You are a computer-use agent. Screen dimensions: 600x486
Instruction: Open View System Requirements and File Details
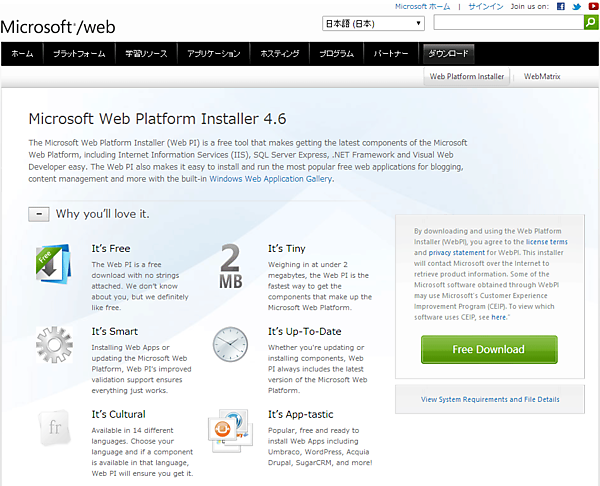[x=490, y=399]
